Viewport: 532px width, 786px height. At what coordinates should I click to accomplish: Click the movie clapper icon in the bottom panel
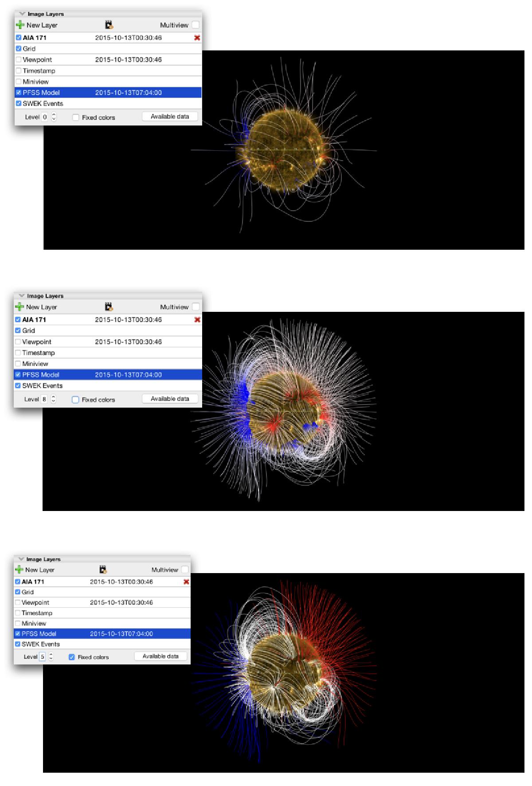click(103, 570)
